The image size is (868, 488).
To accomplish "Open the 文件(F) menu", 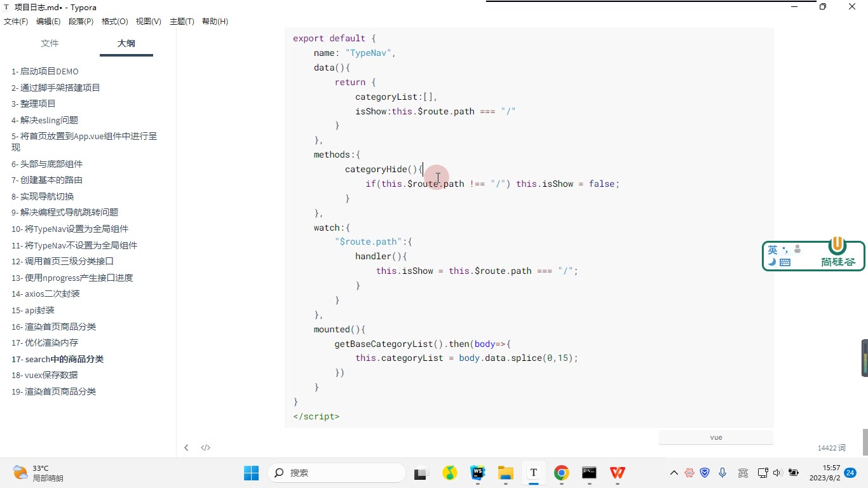I will point(16,22).
